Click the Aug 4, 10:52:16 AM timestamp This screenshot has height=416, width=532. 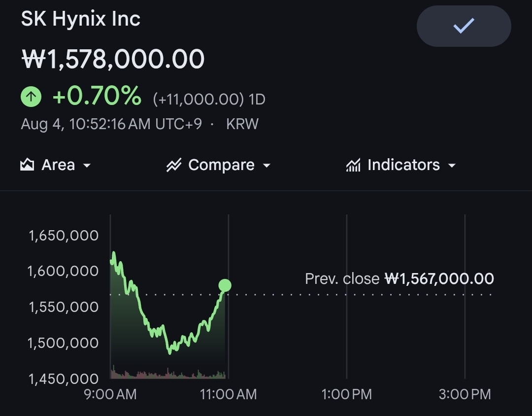click(111, 124)
